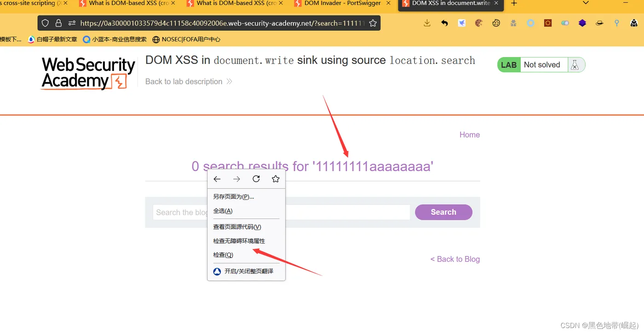This screenshot has height=333, width=644.
Task: Open the 白帽子最新文章 bookmark
Action: 52,40
